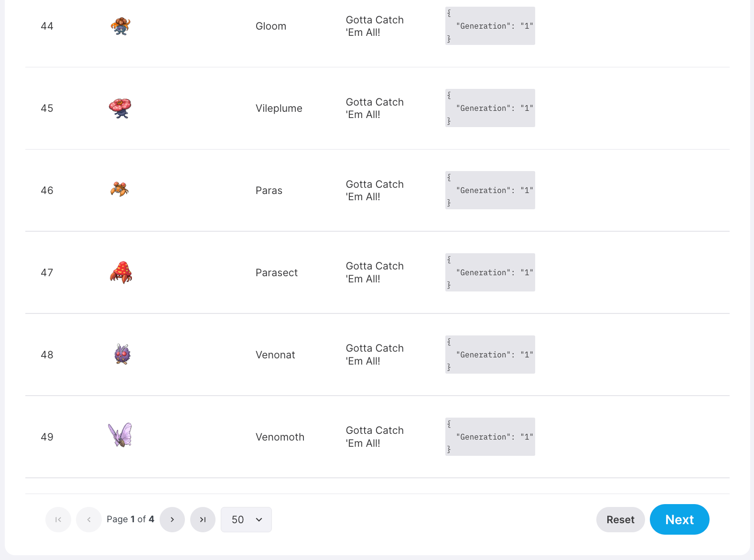
Task: Click the Gotta Catch 'Em All text for Paras
Action: (x=375, y=190)
